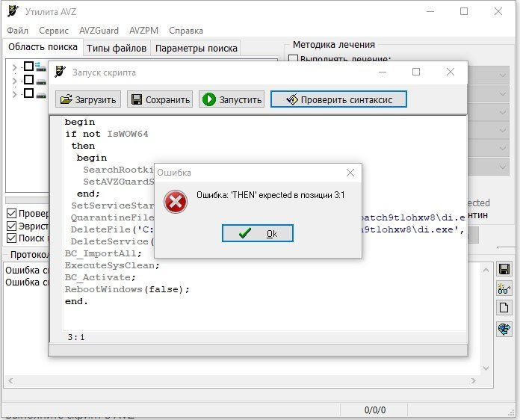Close the Ошибка error dialog

pyautogui.click(x=350, y=173)
